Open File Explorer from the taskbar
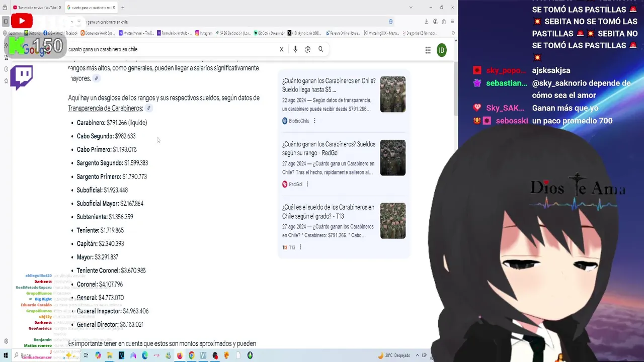Image resolution: width=644 pixels, height=362 pixels. tap(109, 355)
